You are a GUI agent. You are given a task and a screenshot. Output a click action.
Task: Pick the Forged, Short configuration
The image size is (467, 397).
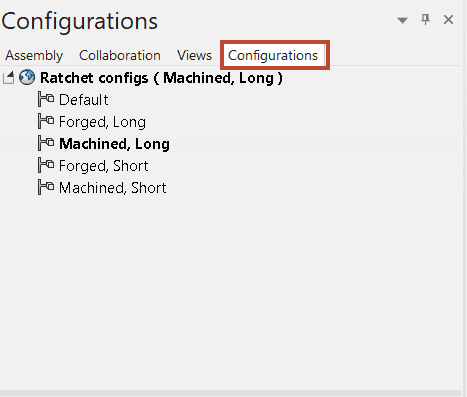tap(104, 166)
